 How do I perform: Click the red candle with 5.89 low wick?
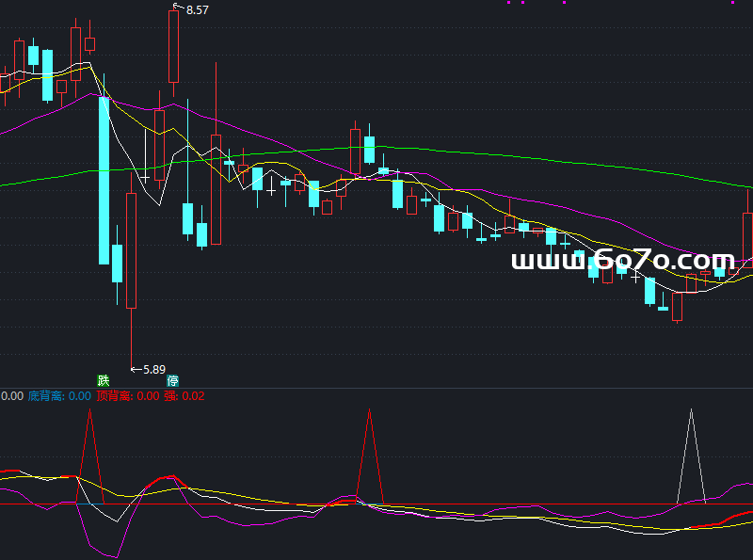pos(131,249)
